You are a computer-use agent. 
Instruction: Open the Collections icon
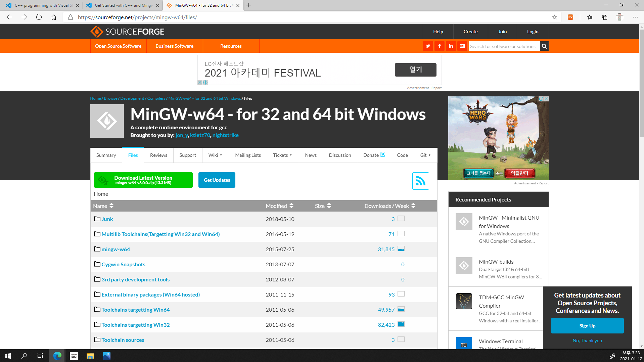605,17
